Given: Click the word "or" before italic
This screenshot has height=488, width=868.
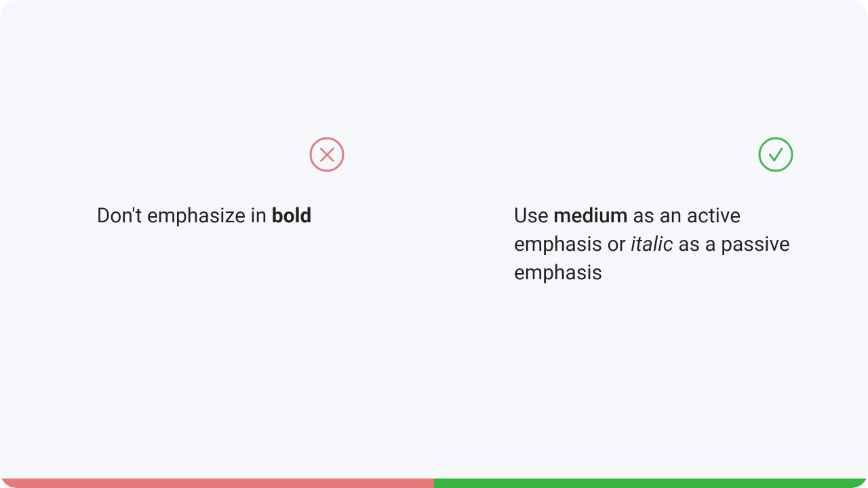Looking at the screenshot, I should [616, 245].
